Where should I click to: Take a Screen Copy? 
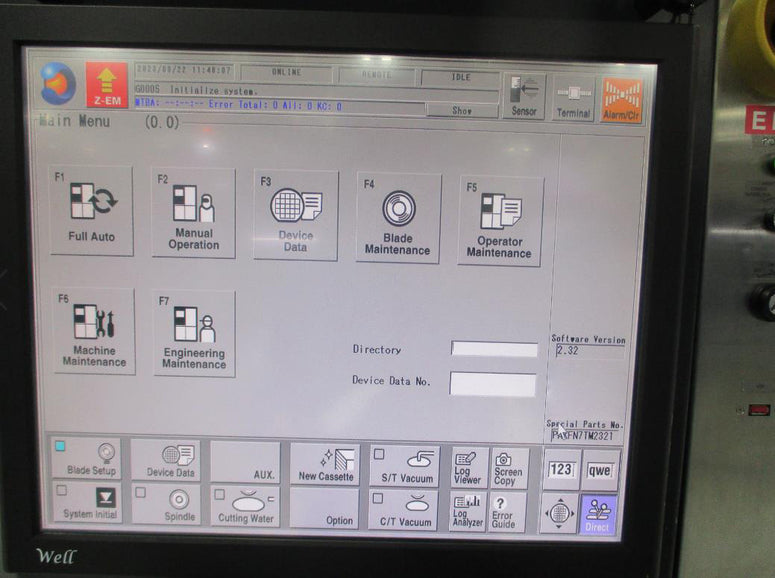508,469
